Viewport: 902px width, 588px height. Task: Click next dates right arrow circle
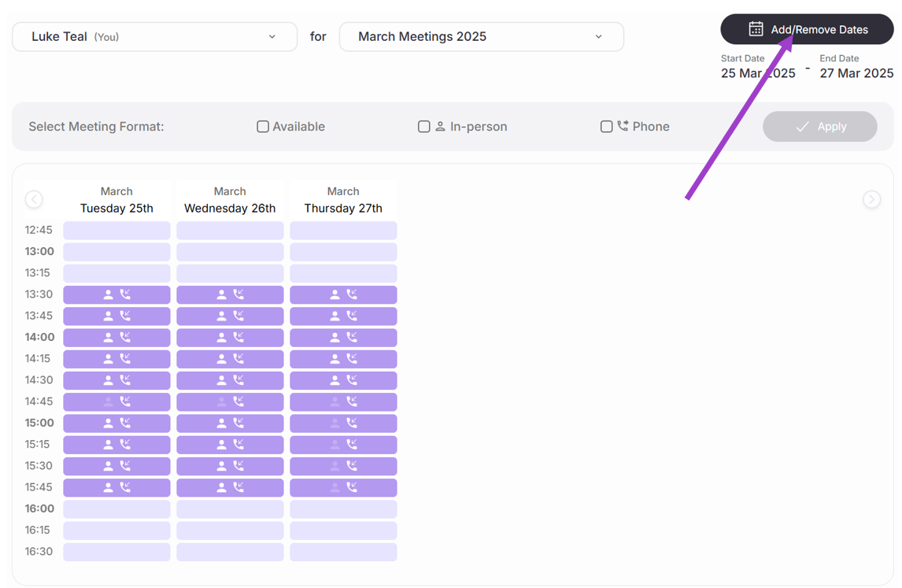[x=871, y=200]
